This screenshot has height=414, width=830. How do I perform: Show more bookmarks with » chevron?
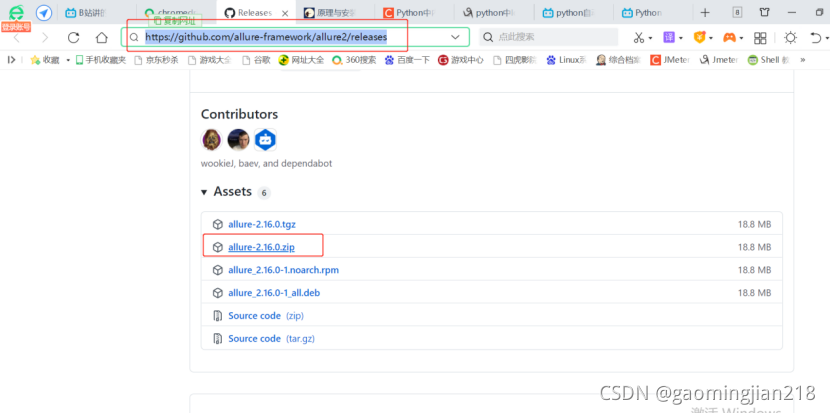pyautogui.click(x=802, y=60)
